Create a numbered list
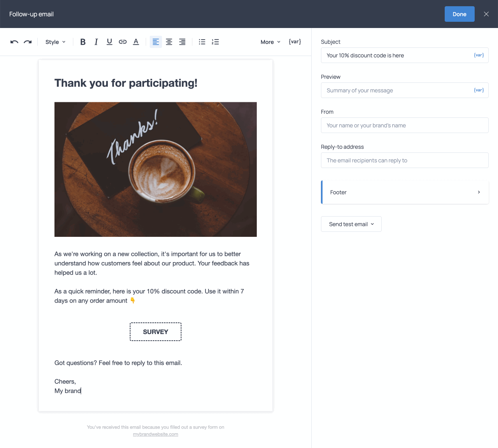The image size is (498, 448). click(215, 42)
